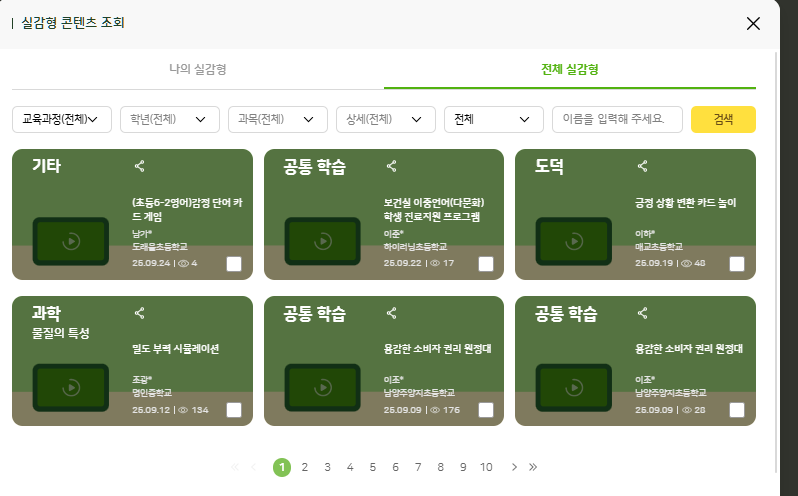This screenshot has width=798, height=496.
Task: Share the 감정 단어 카드 게임 card
Action: coord(140,166)
